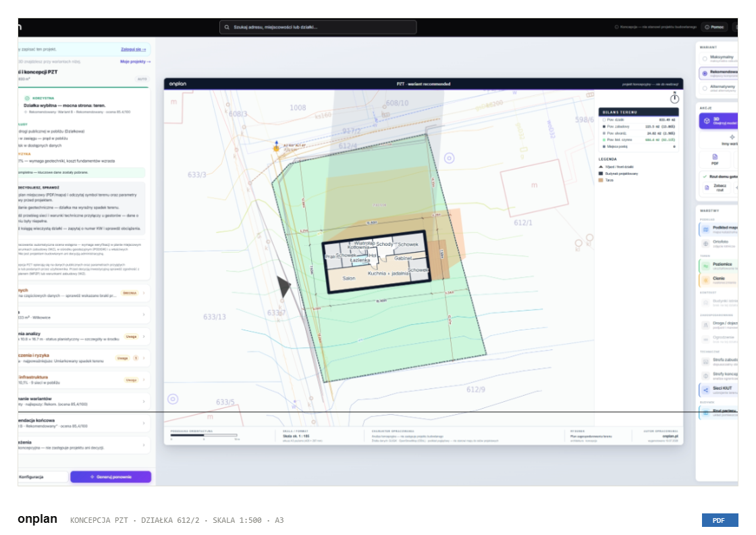Viewport: 756px width, 535px height.
Task: Toggle Podkład mapowy layer
Action: 718,229
